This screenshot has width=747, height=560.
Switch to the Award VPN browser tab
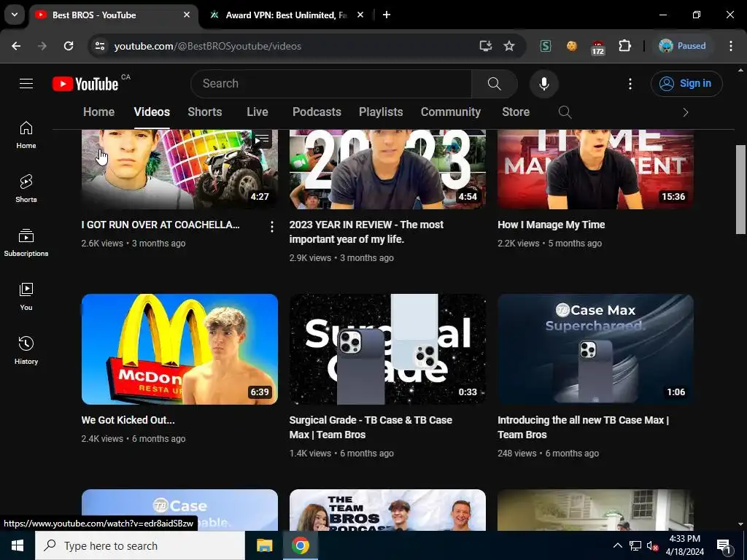[x=286, y=15]
